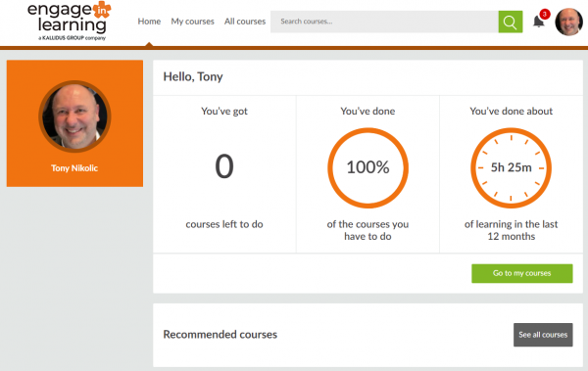Image resolution: width=588 pixels, height=371 pixels.
Task: Open the My courses nav item
Action: (192, 22)
